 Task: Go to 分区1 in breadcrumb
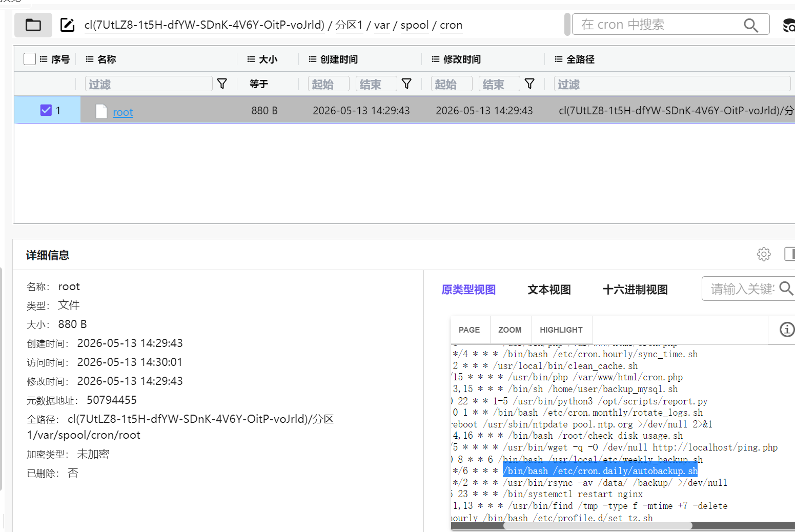pos(349,25)
